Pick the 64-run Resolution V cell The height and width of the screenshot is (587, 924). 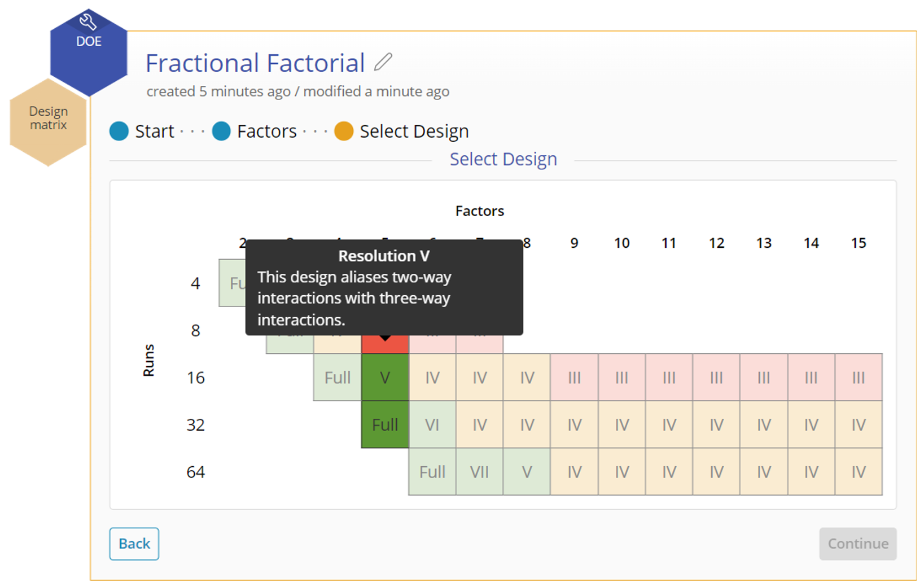click(527, 472)
